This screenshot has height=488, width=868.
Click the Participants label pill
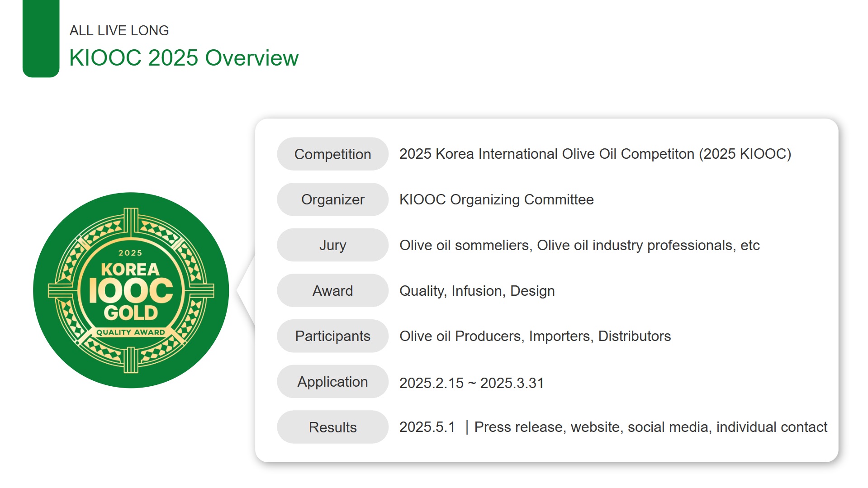click(332, 336)
